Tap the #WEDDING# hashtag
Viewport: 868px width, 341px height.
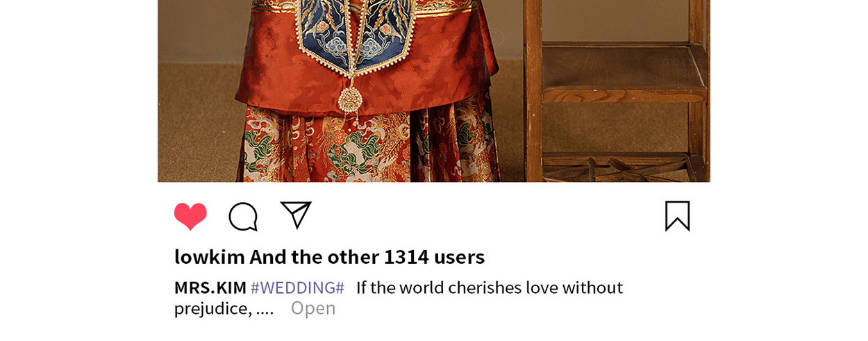[297, 288]
